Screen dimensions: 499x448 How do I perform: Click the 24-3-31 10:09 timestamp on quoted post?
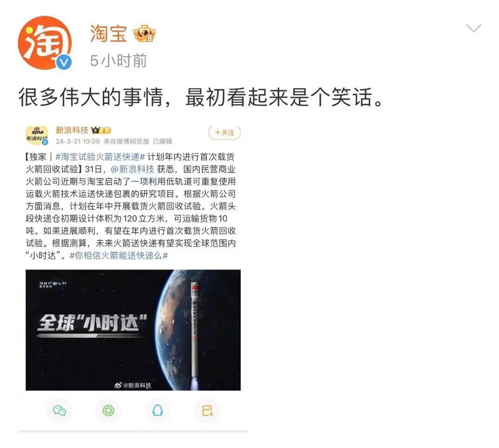[78, 141]
